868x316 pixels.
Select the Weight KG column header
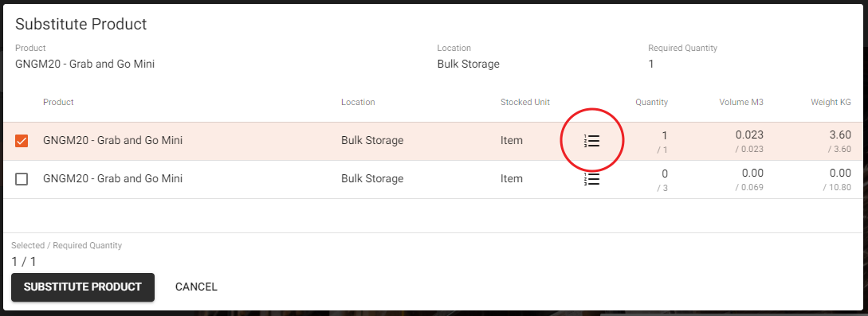[x=831, y=102]
